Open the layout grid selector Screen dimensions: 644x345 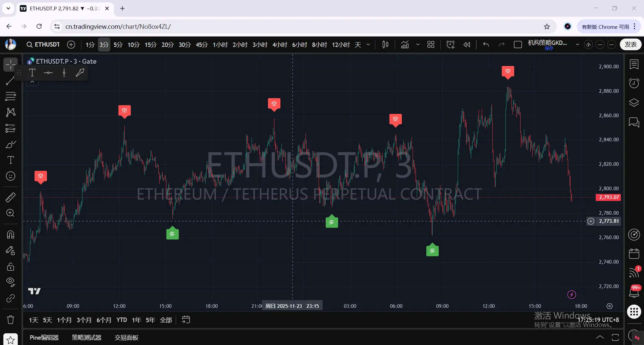pyautogui.click(x=431, y=45)
